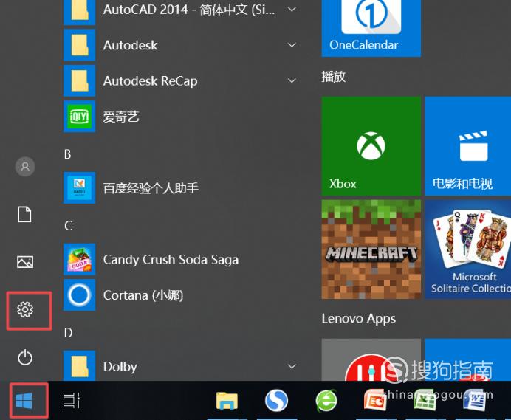Open Excel from the taskbar
The image size is (511, 420).
pos(425,401)
